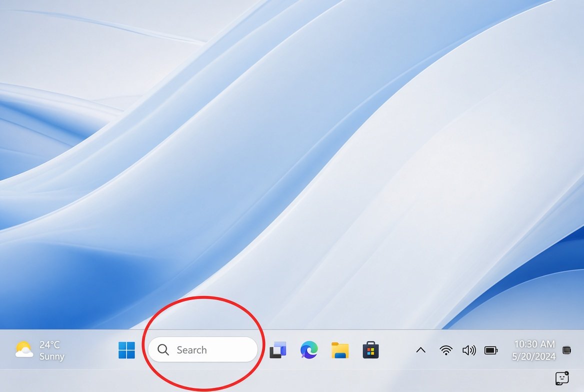This screenshot has height=392, width=584.
Task: Click the notification icon next to the date
Action: click(x=566, y=350)
